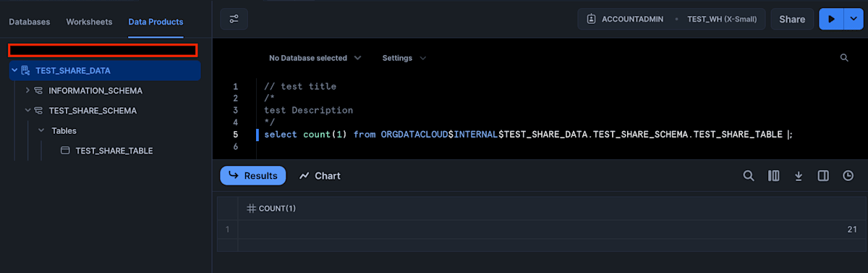Switch to the Worksheets tab
The height and width of the screenshot is (273, 868).
point(89,22)
